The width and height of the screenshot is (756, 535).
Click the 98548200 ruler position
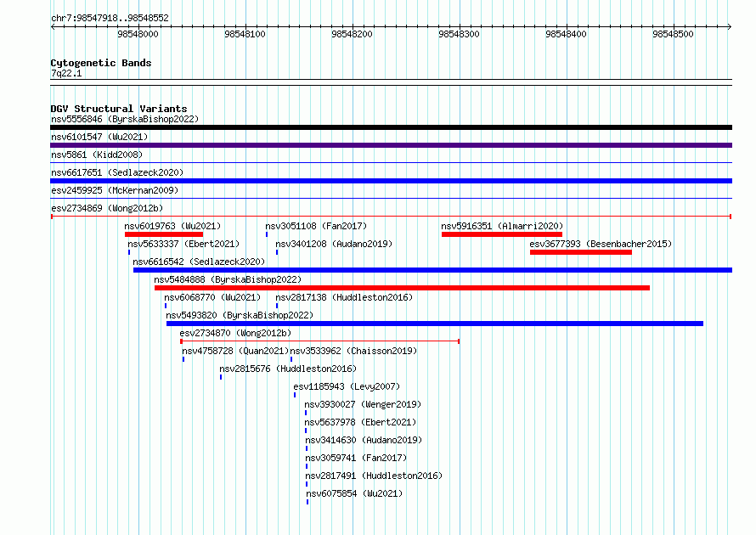[x=352, y=34]
